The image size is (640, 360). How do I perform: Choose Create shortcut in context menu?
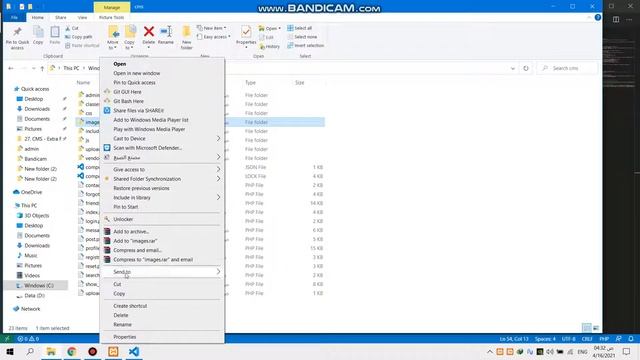tap(162, 306)
